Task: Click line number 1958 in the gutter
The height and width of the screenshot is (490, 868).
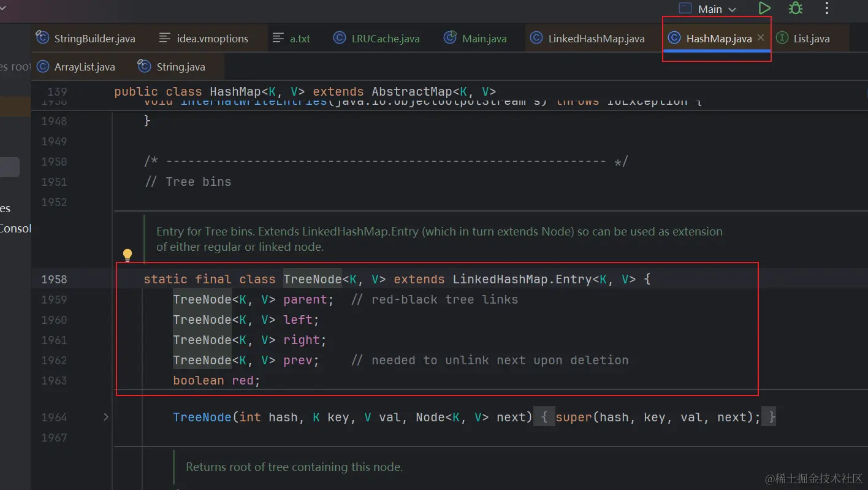Action: (x=54, y=279)
